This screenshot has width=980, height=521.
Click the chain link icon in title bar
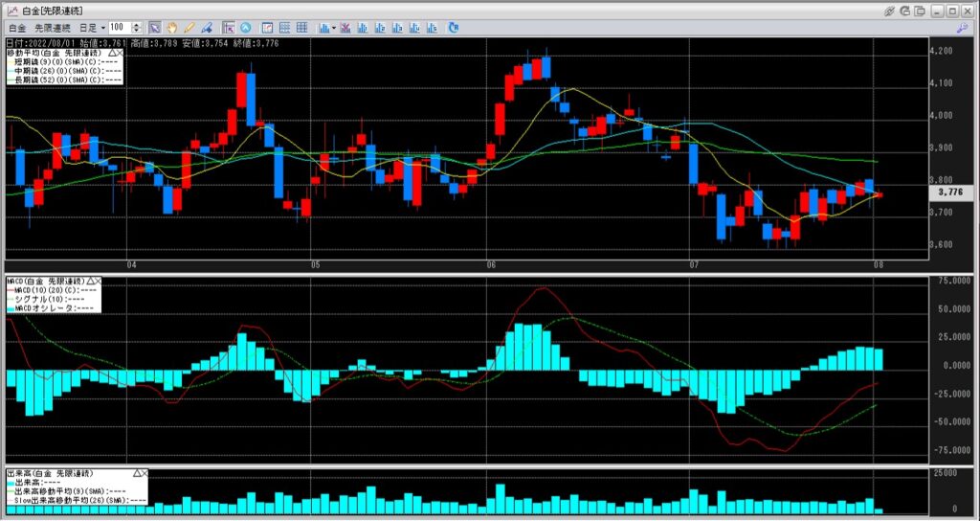tap(889, 11)
